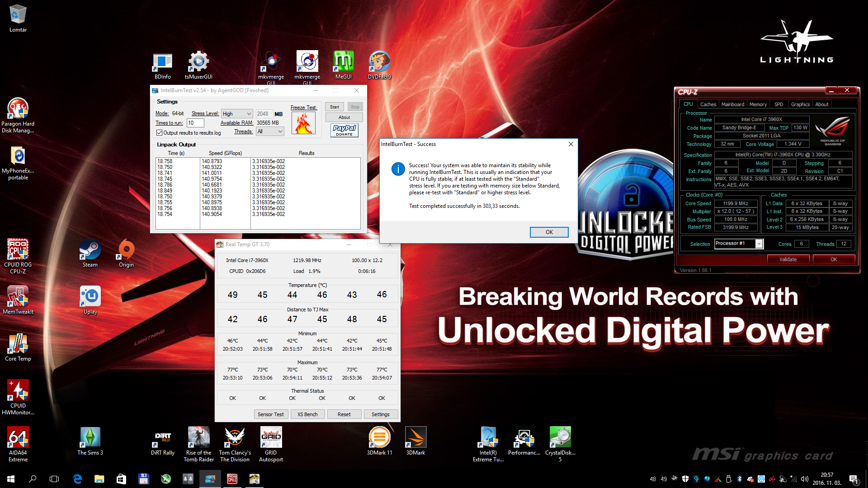
Task: Switch to Caches tab in CPU-Z
Action: [708, 104]
